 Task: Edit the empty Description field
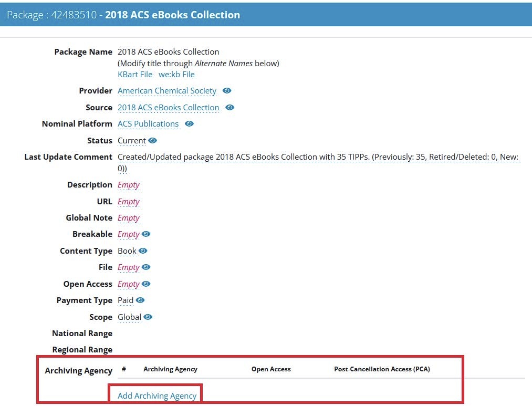(129, 185)
